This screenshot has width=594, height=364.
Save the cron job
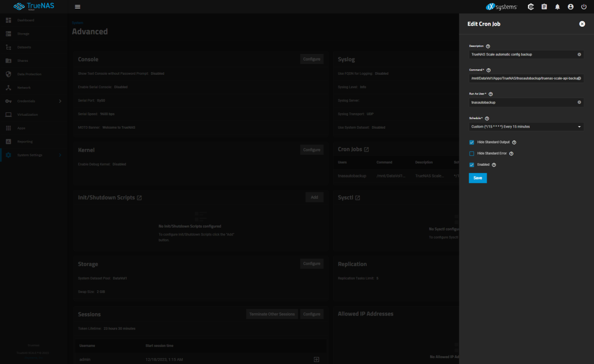coord(478,178)
